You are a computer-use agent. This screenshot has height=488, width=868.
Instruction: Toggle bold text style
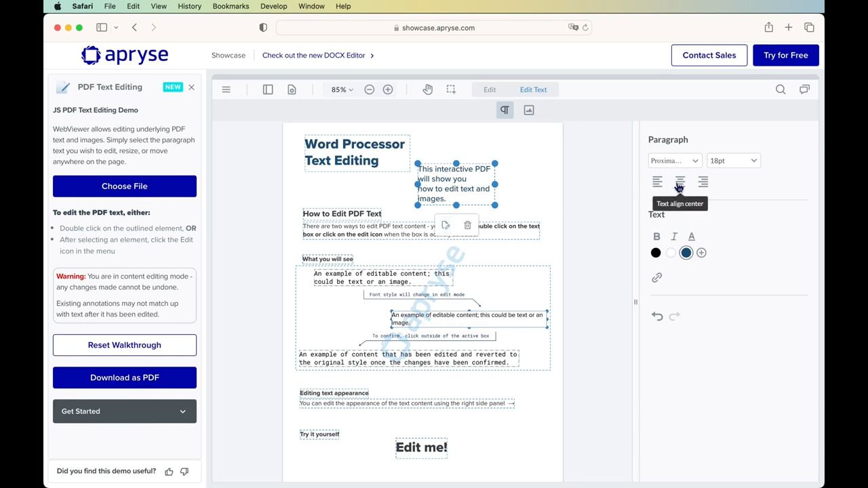(656, 237)
